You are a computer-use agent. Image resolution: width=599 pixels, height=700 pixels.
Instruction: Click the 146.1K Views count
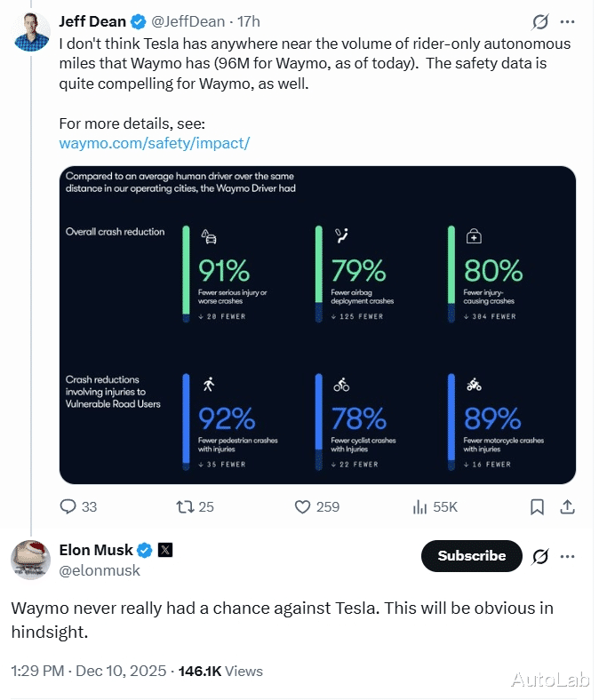(220, 671)
